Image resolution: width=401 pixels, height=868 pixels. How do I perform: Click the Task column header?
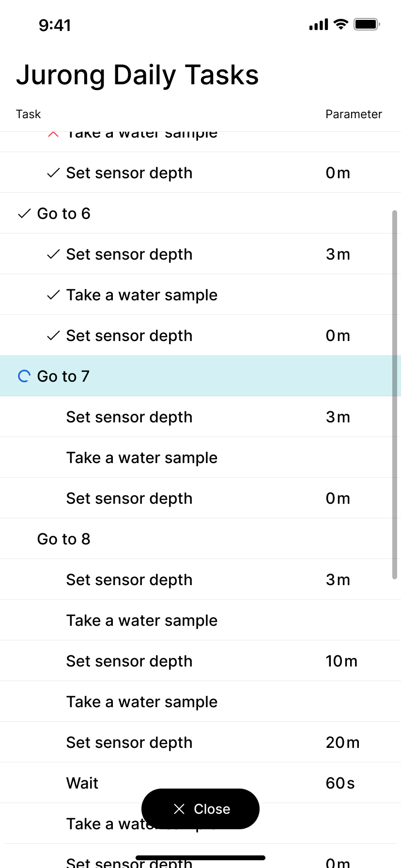(x=29, y=114)
